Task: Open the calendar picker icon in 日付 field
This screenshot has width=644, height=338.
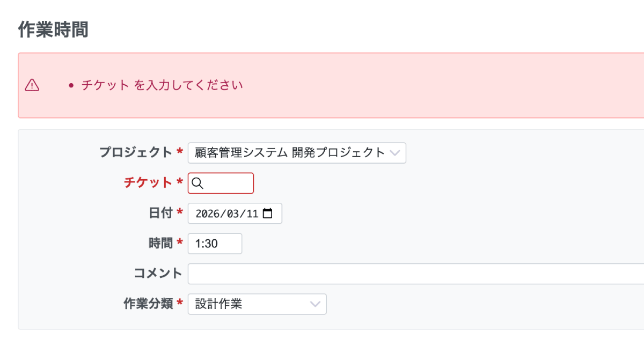Action: pyautogui.click(x=268, y=213)
